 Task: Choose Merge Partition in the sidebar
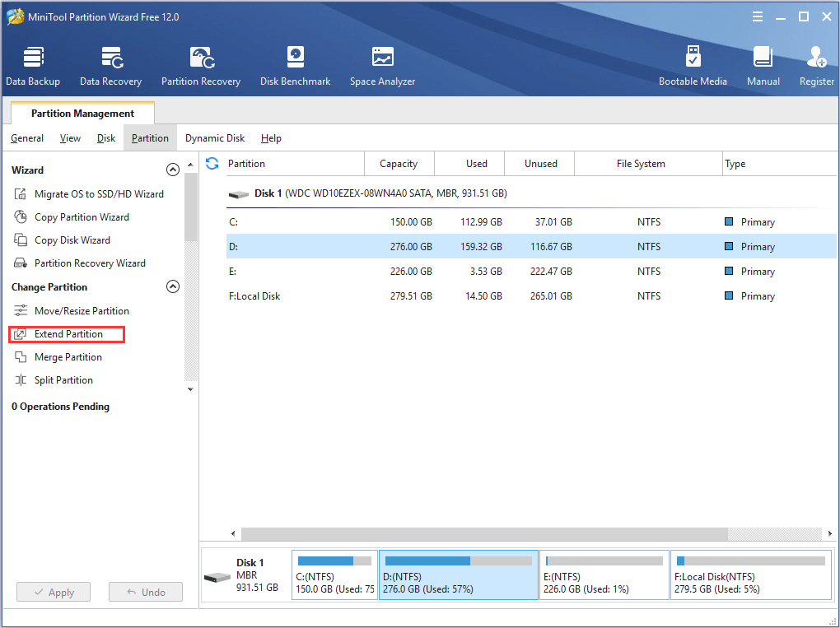click(x=68, y=357)
